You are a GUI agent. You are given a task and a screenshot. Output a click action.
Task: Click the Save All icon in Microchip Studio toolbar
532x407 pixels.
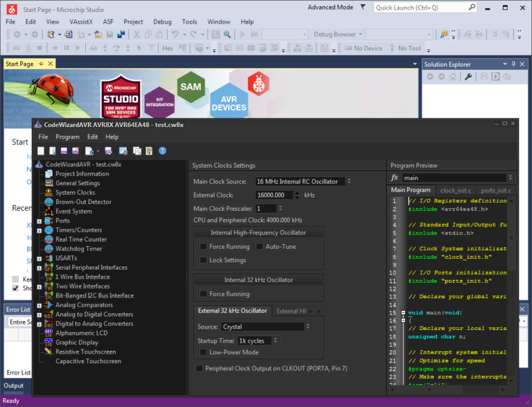pos(121,34)
